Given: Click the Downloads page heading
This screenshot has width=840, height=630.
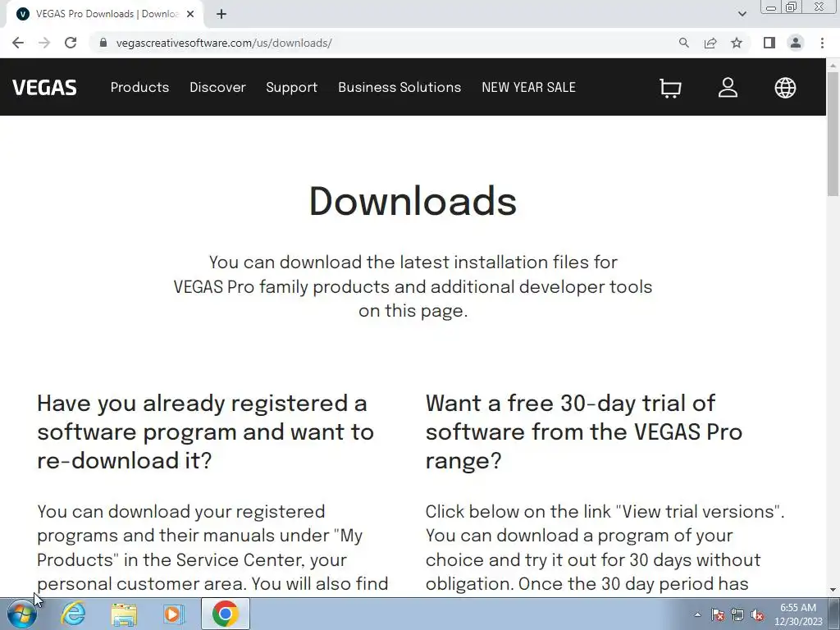Looking at the screenshot, I should (x=413, y=202).
